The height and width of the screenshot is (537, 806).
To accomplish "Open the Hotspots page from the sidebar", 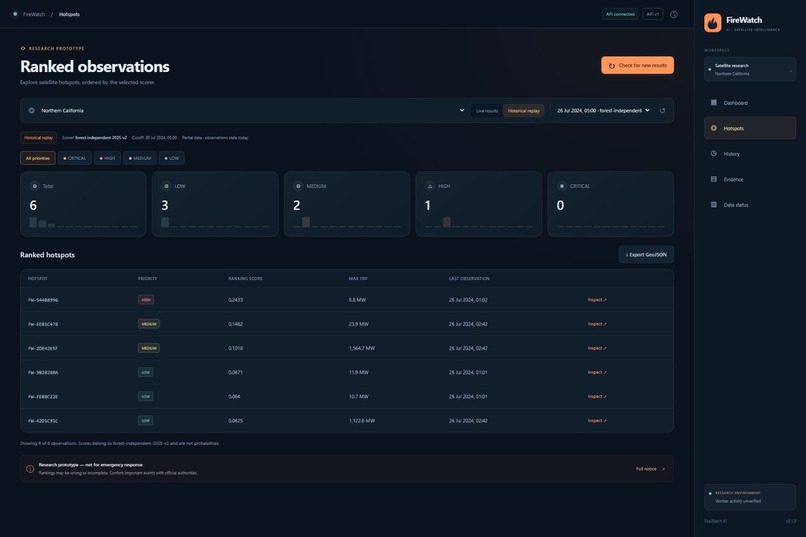I will pos(750,128).
